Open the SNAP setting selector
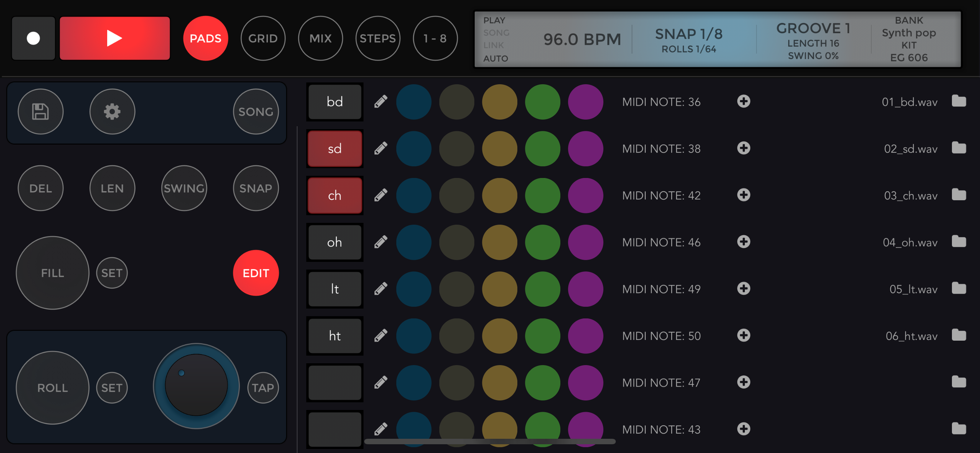 [255, 188]
